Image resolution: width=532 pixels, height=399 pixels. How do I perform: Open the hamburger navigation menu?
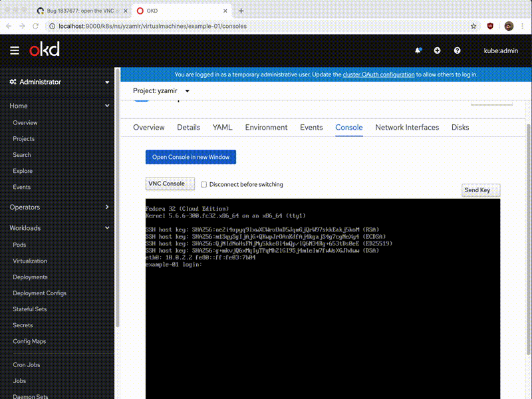[x=14, y=51]
